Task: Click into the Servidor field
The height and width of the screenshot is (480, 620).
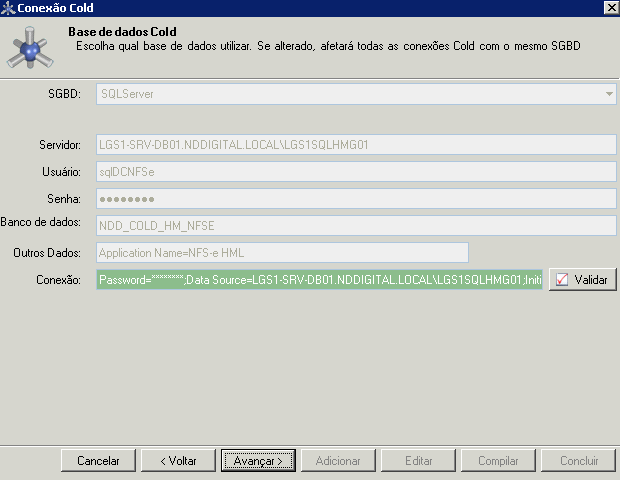Action: coord(356,146)
